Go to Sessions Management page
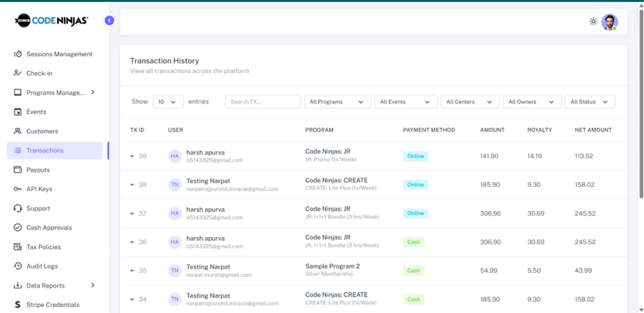The image size is (644, 313). [x=55, y=54]
